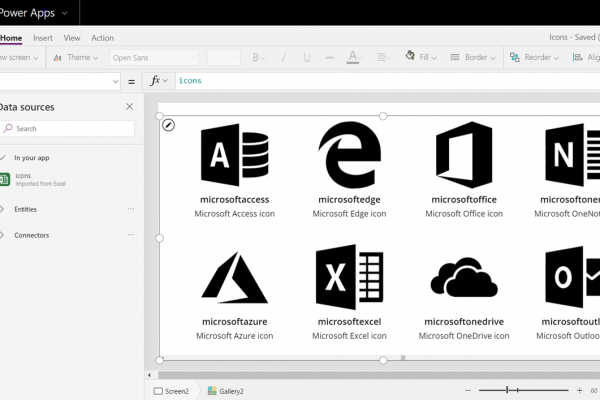
Task: Select the Microsoft Excel icon image
Action: point(349,277)
